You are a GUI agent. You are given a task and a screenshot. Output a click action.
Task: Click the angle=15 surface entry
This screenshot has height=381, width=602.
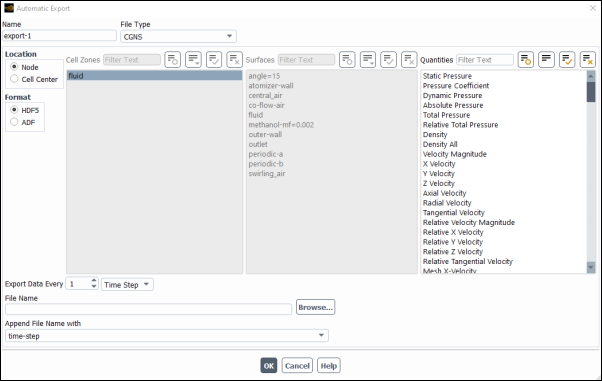point(264,76)
